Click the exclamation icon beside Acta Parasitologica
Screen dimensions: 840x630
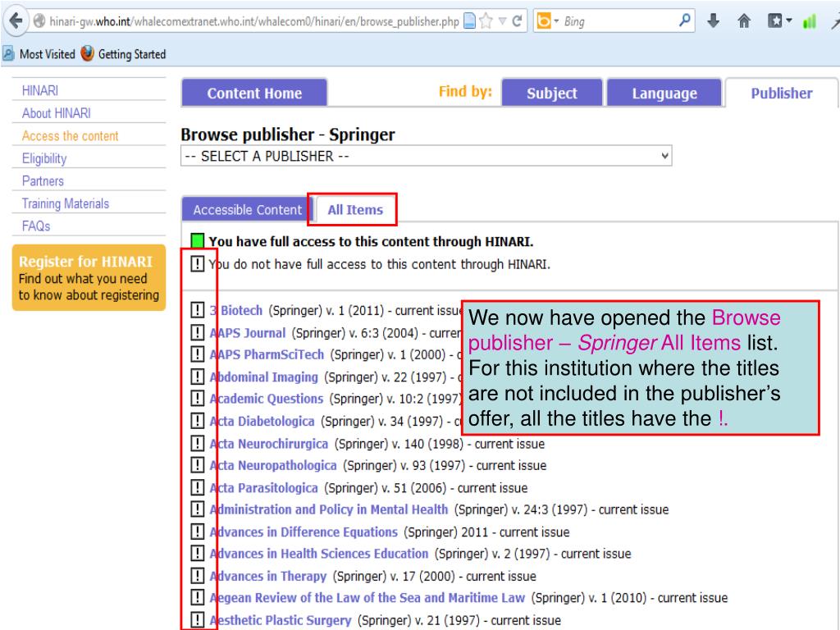pyautogui.click(x=198, y=487)
